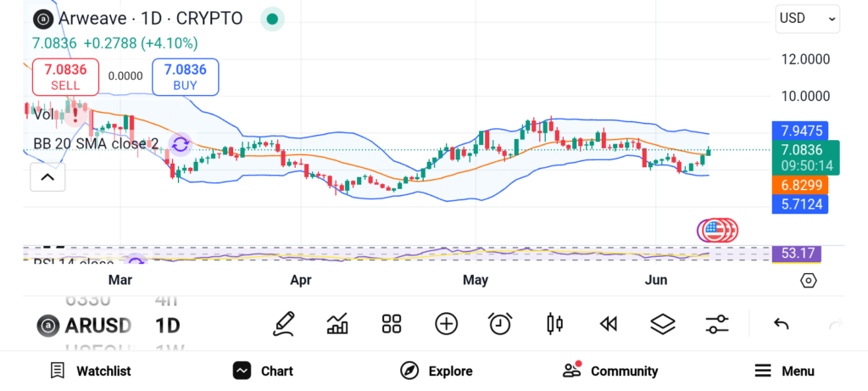This screenshot has height=391, width=868.
Task: Click the green 7.0836 current price label
Action: pos(807,157)
